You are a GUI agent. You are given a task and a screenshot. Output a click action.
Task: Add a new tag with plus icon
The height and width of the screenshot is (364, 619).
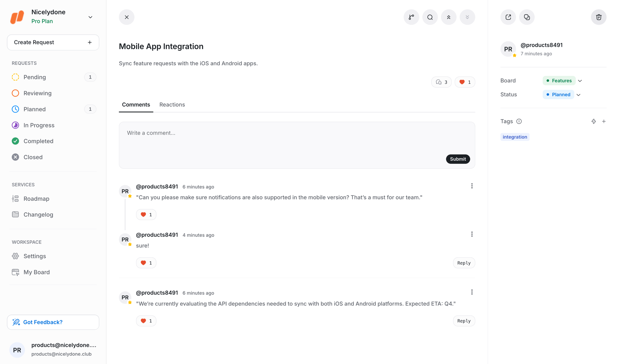click(604, 121)
